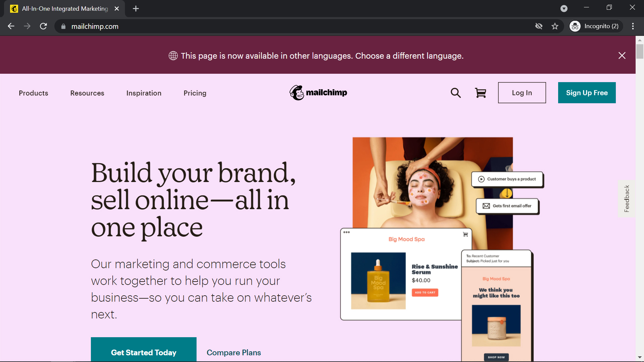Expand the Resources navigation menu
Screen dimensions: 644x362
tap(87, 93)
